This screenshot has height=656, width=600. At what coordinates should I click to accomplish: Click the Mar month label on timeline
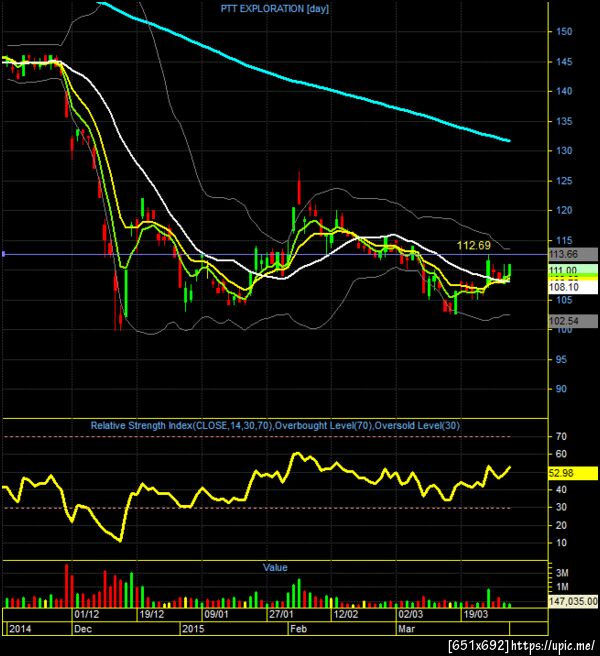click(x=406, y=629)
